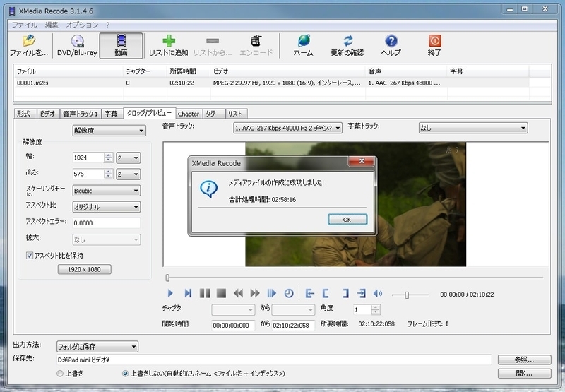Click the 開始時間 start time field
This screenshot has width=565, height=392.
[233, 326]
